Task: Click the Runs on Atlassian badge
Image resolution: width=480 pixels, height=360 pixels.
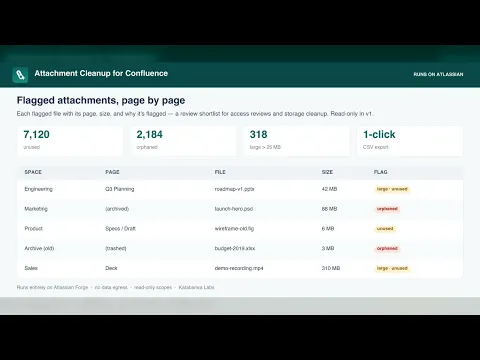Action: pyautogui.click(x=438, y=74)
